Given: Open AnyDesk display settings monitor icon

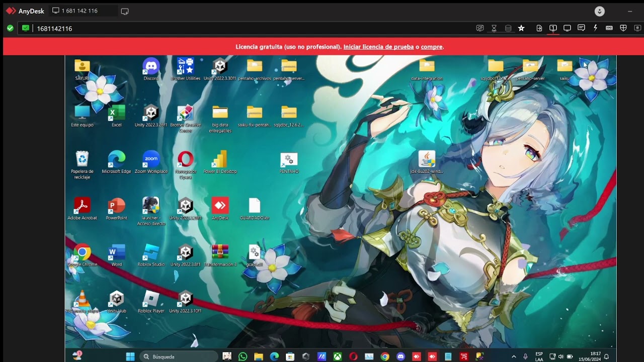Looking at the screenshot, I should pos(567,28).
